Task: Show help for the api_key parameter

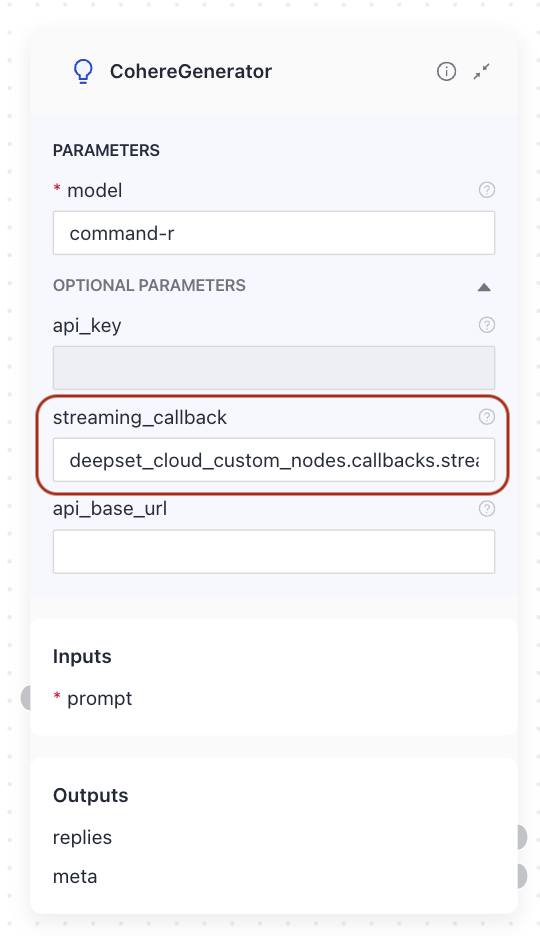Action: (487, 325)
